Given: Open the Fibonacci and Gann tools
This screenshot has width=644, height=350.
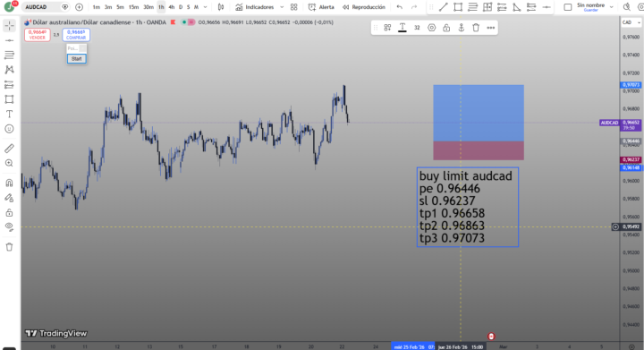Looking at the screenshot, I should (9, 55).
